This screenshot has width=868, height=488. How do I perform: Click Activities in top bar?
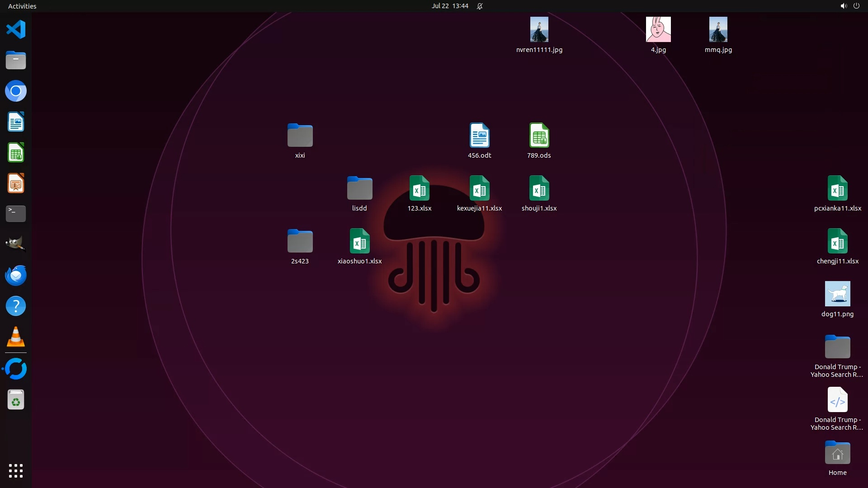click(22, 6)
